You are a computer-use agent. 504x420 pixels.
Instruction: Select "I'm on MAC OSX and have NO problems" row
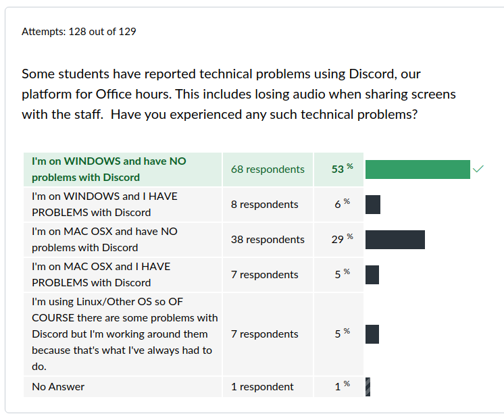(x=122, y=240)
